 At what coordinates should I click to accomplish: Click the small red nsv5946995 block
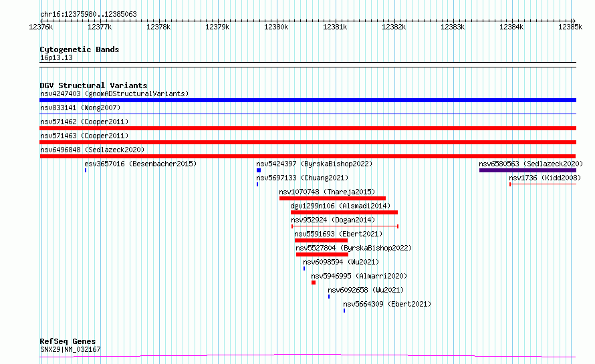tap(314, 283)
